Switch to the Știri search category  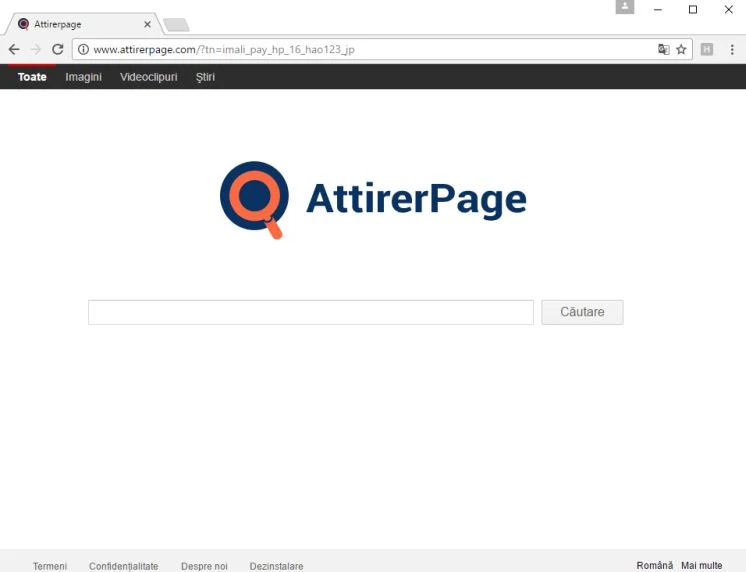click(205, 77)
